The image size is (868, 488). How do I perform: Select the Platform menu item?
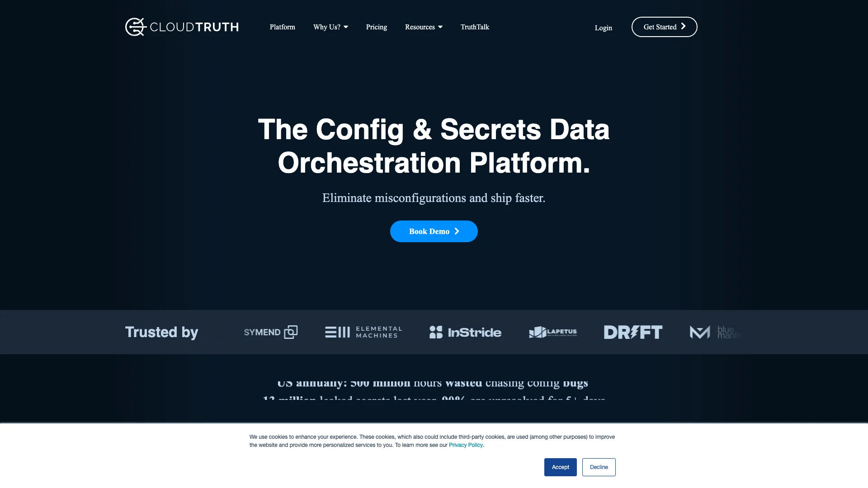[283, 27]
